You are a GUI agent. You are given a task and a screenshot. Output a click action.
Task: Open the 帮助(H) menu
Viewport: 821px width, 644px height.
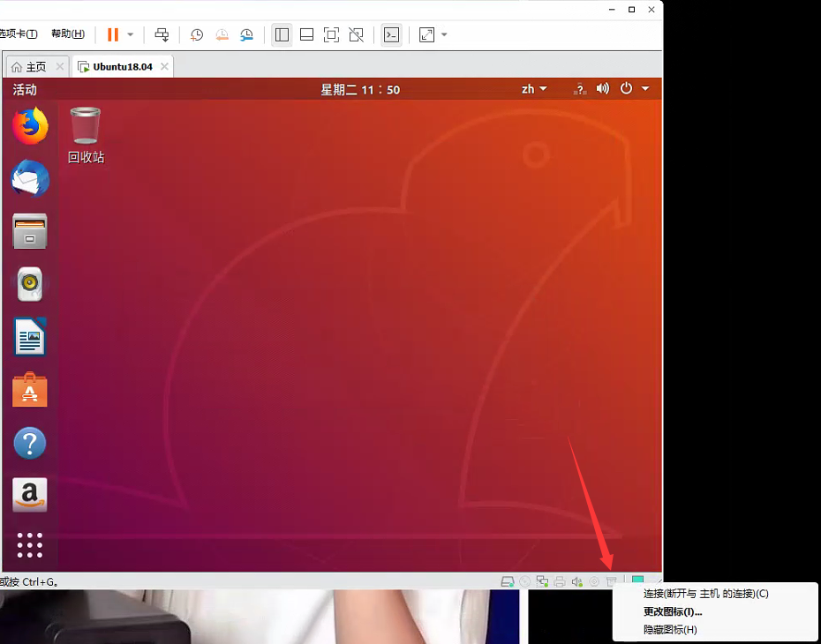tap(68, 34)
